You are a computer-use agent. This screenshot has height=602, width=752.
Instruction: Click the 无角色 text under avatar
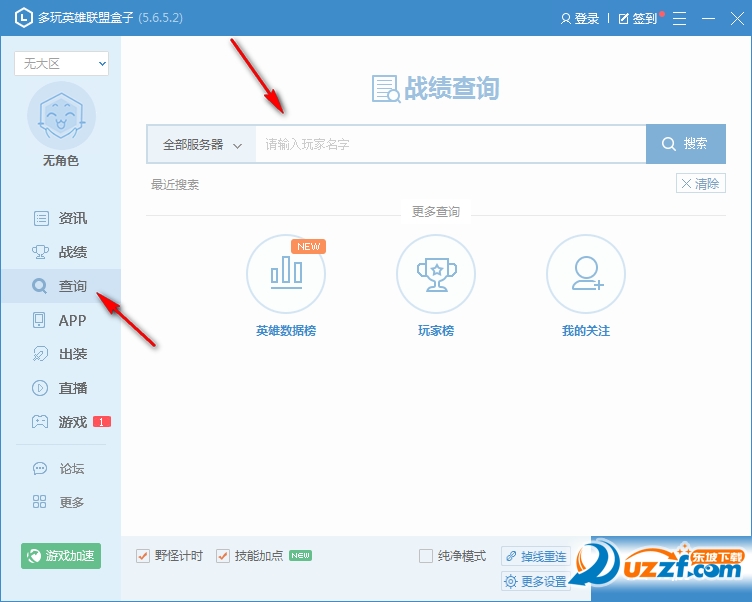tap(61, 160)
